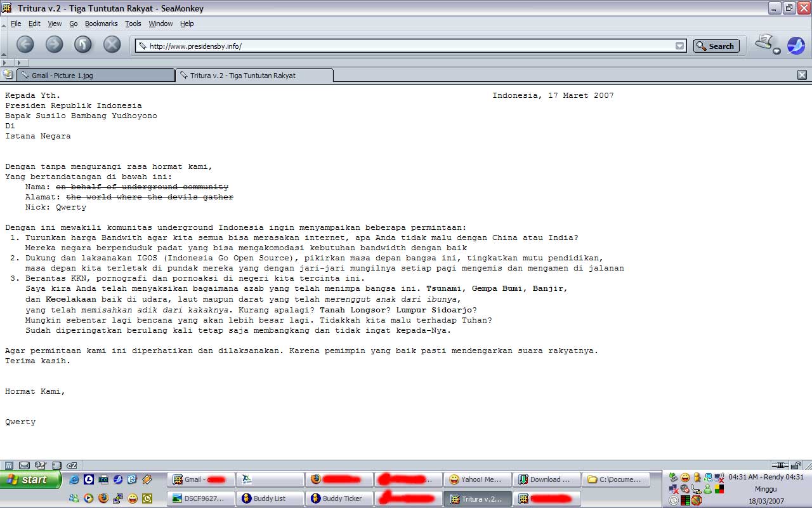Click the Forward navigation button
The width and height of the screenshot is (812, 508).
coord(54,44)
